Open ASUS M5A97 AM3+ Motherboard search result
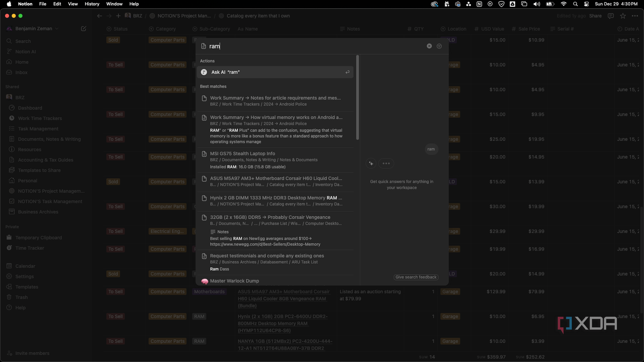The width and height of the screenshot is (644, 362). coord(275,181)
